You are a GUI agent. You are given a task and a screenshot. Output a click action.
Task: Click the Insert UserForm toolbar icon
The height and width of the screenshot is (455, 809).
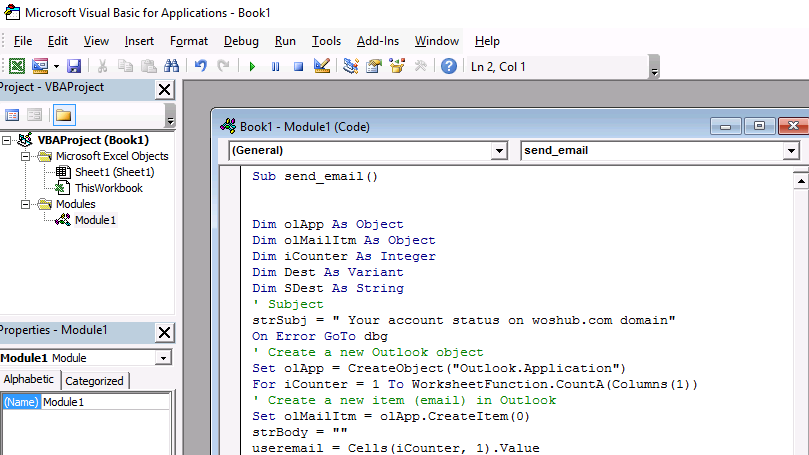click(40, 66)
